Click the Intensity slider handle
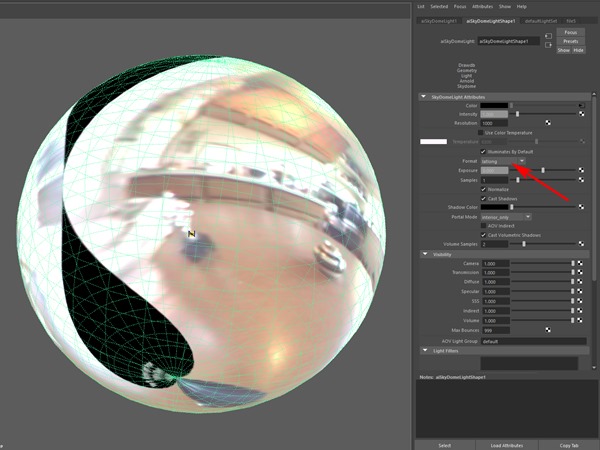Image resolution: width=600 pixels, height=450 pixels. coord(517,114)
